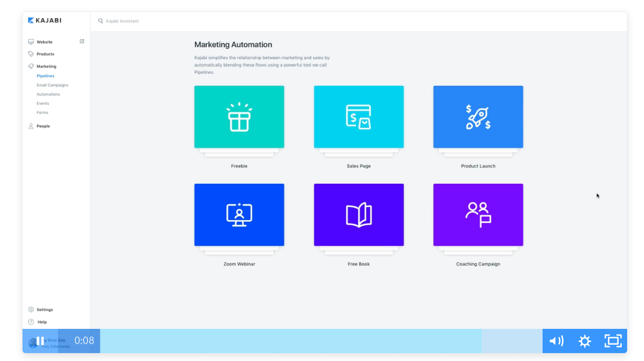Click the Marketing Automation heading
The height and width of the screenshot is (361, 644).
point(233,45)
